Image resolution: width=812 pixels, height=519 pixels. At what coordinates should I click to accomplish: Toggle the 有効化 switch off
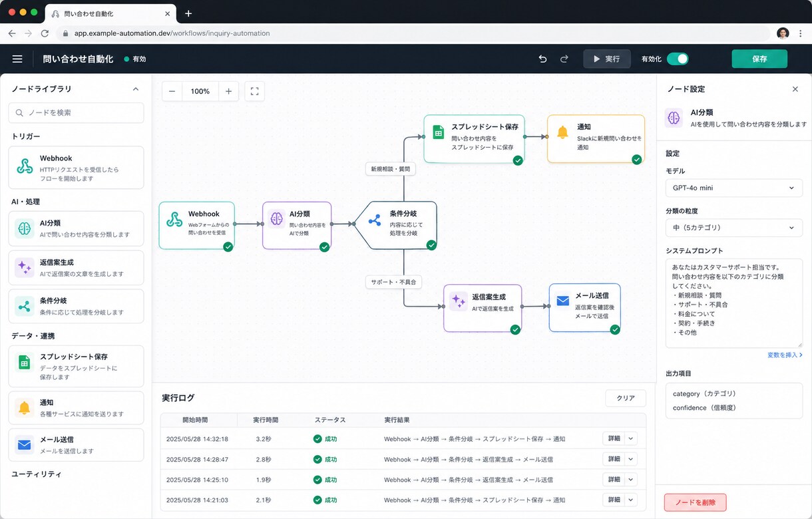678,59
